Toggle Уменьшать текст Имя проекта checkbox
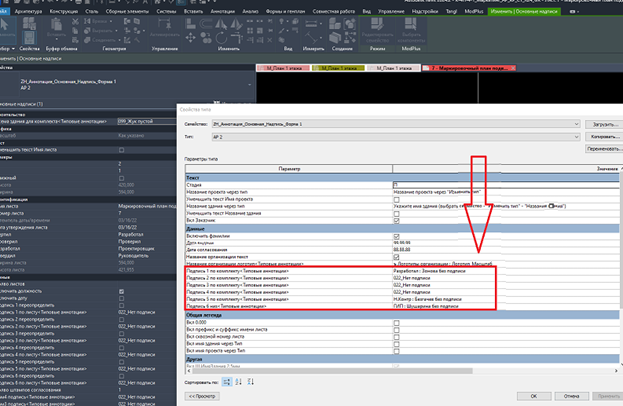The height and width of the screenshot is (406, 623). point(396,199)
